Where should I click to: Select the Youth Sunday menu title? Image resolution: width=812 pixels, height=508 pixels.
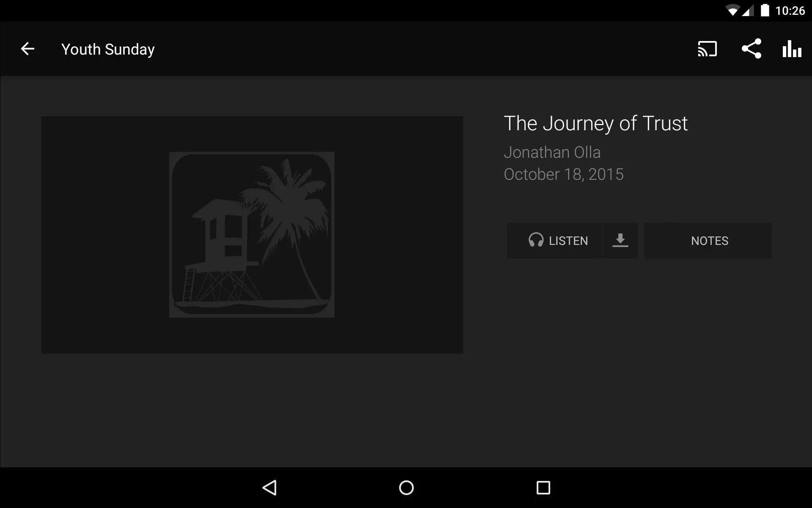pyautogui.click(x=108, y=49)
